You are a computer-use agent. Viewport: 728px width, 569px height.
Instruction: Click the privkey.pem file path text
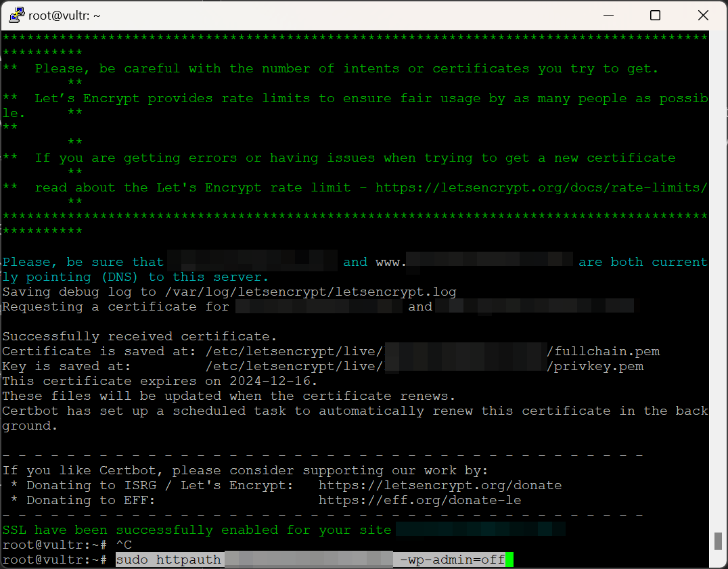point(595,366)
